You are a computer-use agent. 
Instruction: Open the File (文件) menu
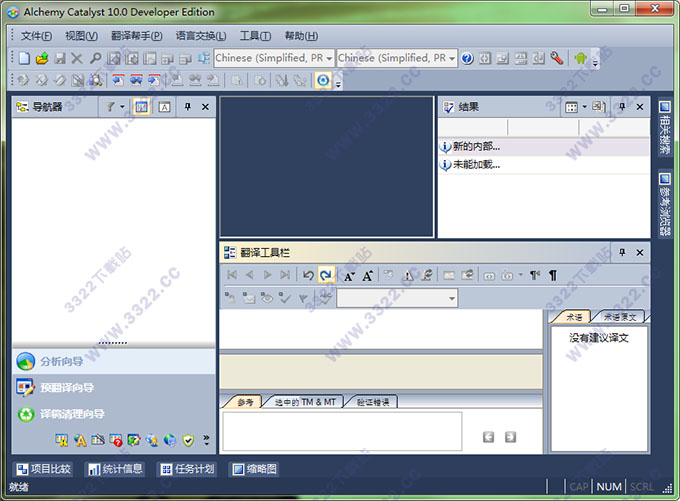36,36
